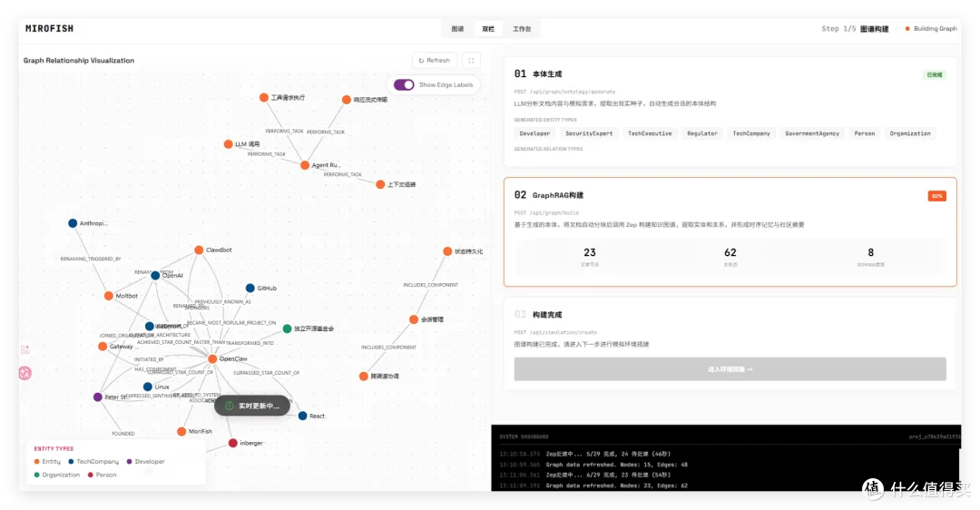Click the SYSTEM DASHBOARD console header
The width and height of the screenshot is (980, 510).
524,436
